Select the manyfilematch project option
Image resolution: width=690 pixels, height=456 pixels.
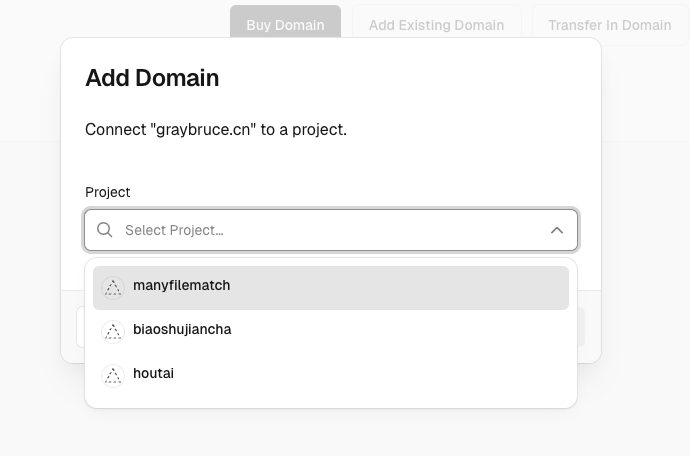coord(182,286)
